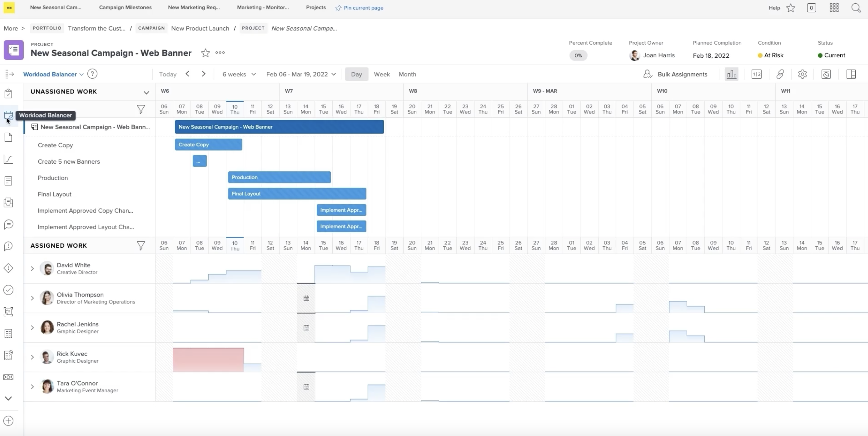Switch timeline to Week view
Image resolution: width=868 pixels, height=436 pixels.
point(382,74)
